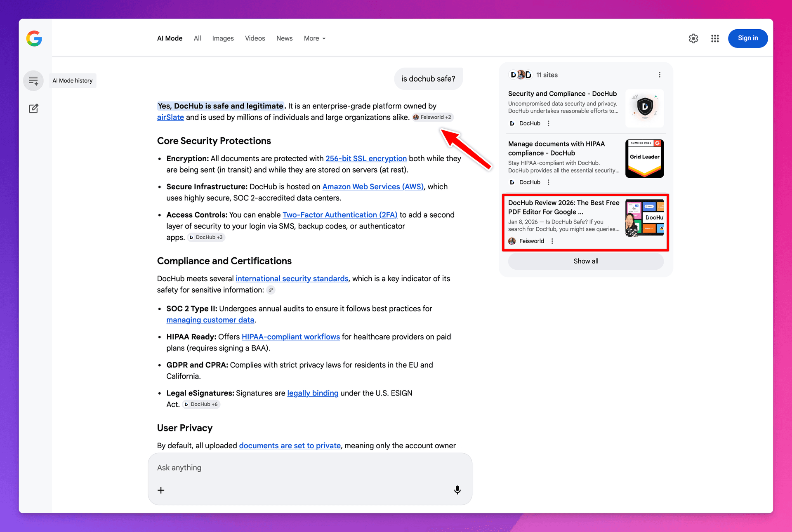This screenshot has width=792, height=532.
Task: Open managing customer data link
Action: tap(210, 320)
